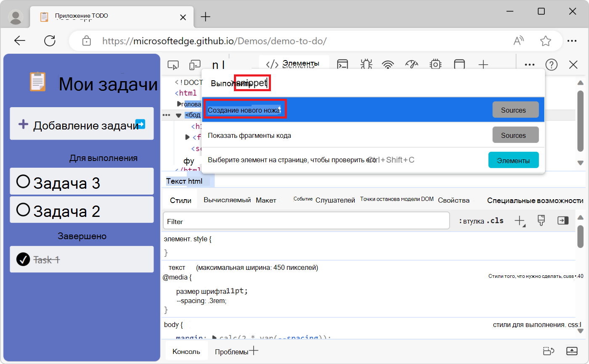Open the Sources bug icon tool
This screenshot has width=589, height=364.
(366, 65)
